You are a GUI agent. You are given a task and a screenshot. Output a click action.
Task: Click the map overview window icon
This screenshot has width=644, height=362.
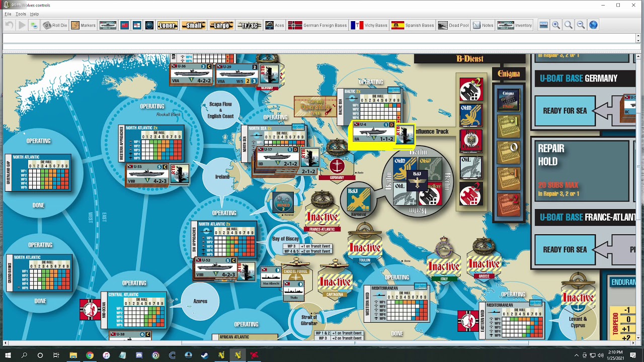[x=543, y=25]
